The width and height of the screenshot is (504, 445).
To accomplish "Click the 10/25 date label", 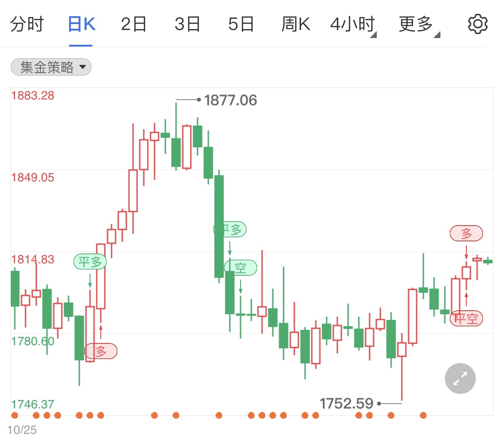I will (23, 430).
